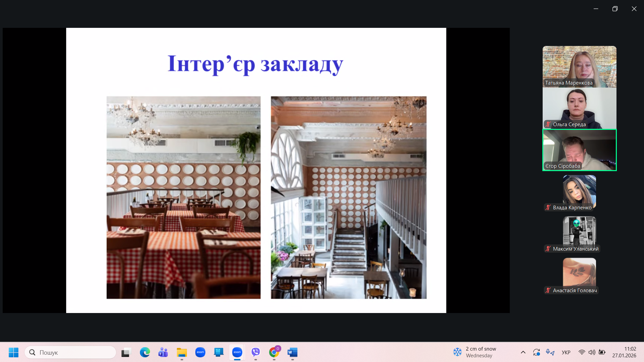
Task: Switch the УКР keyboard language indicator
Action: click(566, 352)
